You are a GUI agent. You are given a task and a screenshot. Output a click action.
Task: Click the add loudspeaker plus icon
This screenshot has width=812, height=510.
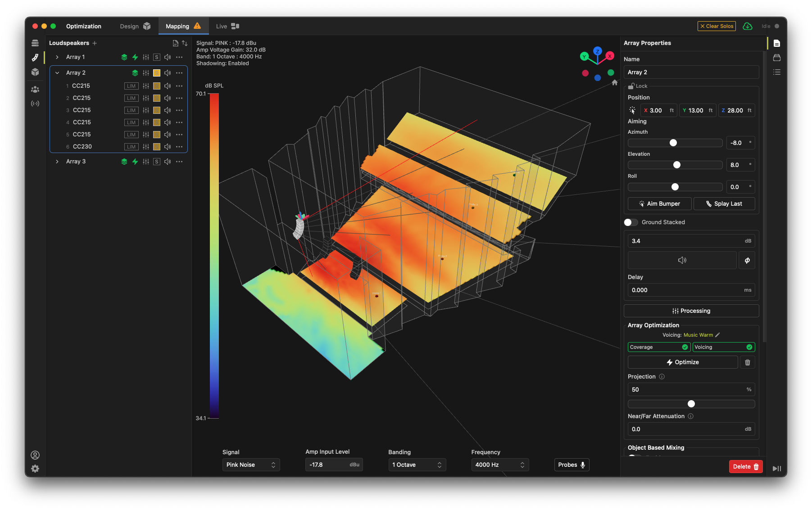pos(95,43)
